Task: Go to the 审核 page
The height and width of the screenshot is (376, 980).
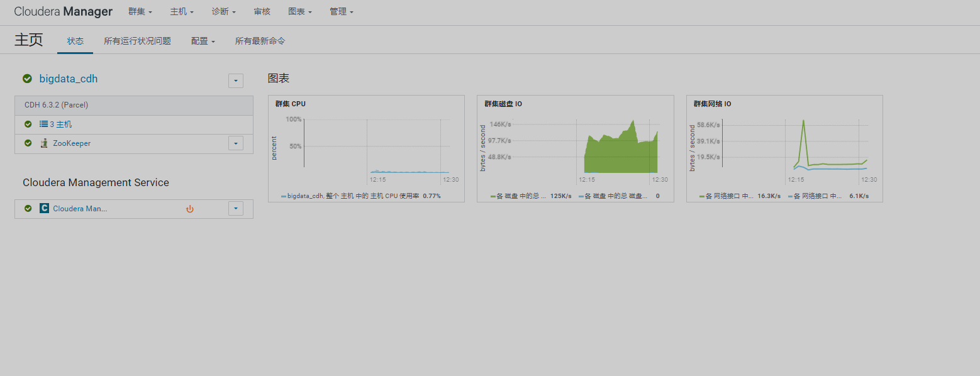Action: (x=262, y=12)
